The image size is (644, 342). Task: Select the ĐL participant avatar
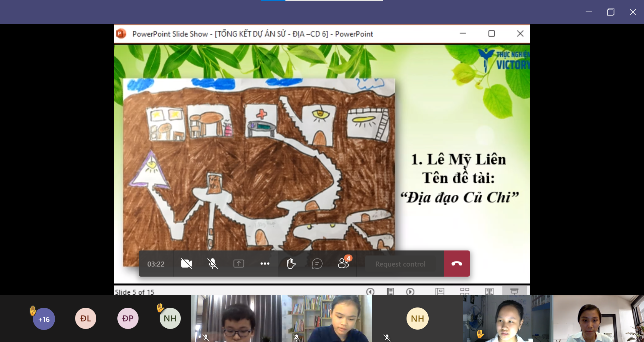86,318
